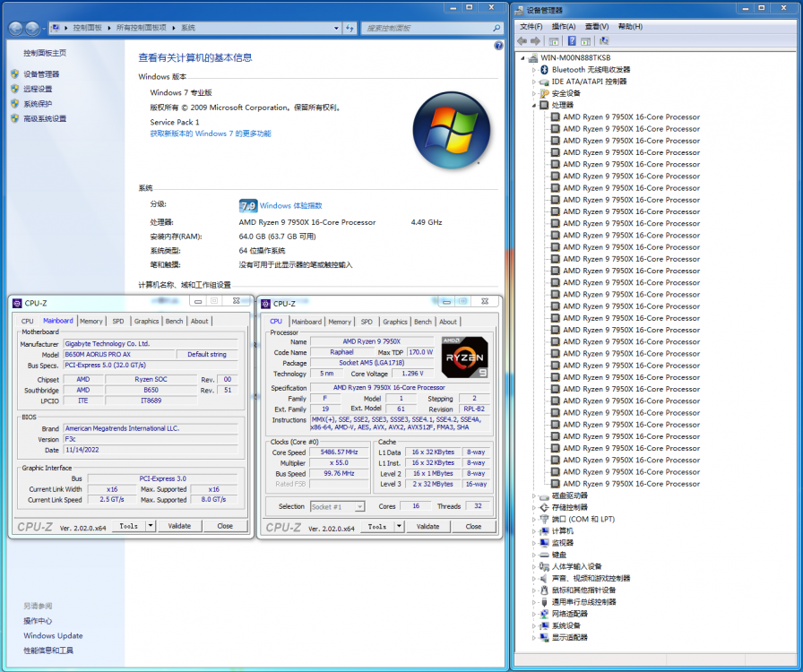Click the Windows flag logo in System window
The image size is (803, 672).
pos(452,130)
